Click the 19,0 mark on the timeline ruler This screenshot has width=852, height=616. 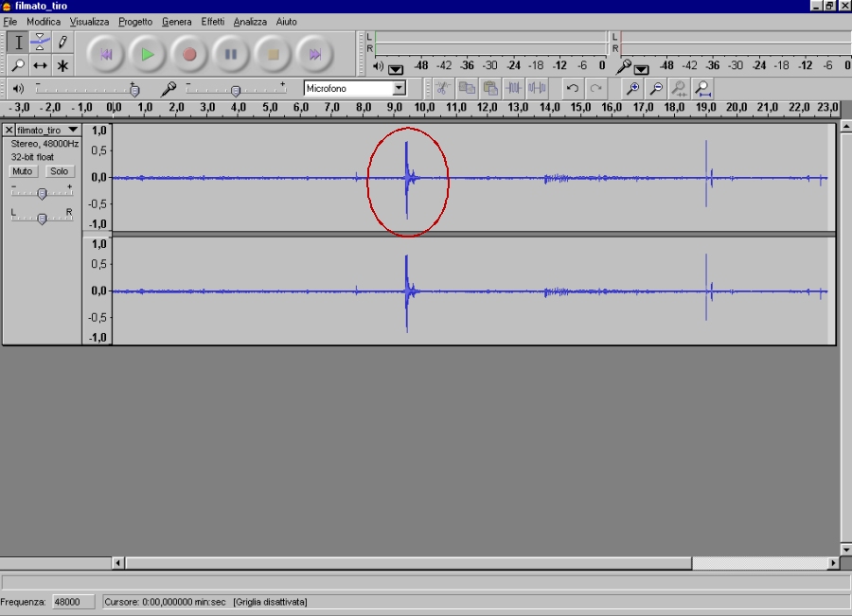705,107
